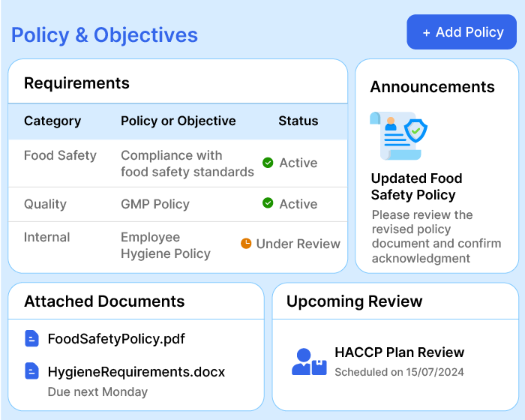Open the Updated Food Safety Policy announcement
The image size is (525, 420).
coord(416,187)
